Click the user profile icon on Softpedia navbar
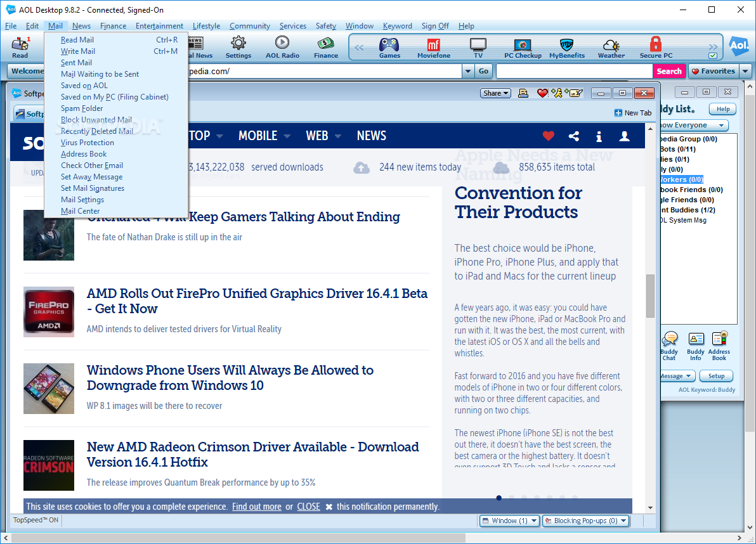 click(x=624, y=136)
